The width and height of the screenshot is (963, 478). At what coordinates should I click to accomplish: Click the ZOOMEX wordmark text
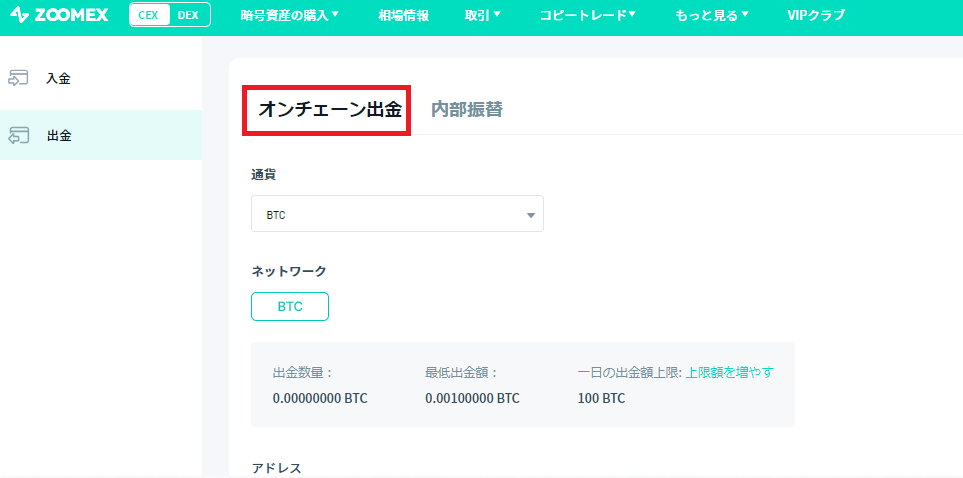[71, 15]
